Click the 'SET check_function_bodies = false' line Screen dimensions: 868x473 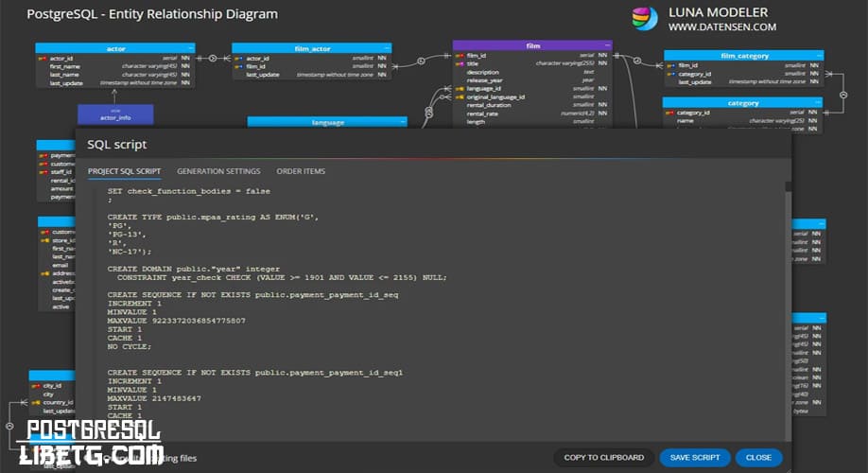click(189, 191)
